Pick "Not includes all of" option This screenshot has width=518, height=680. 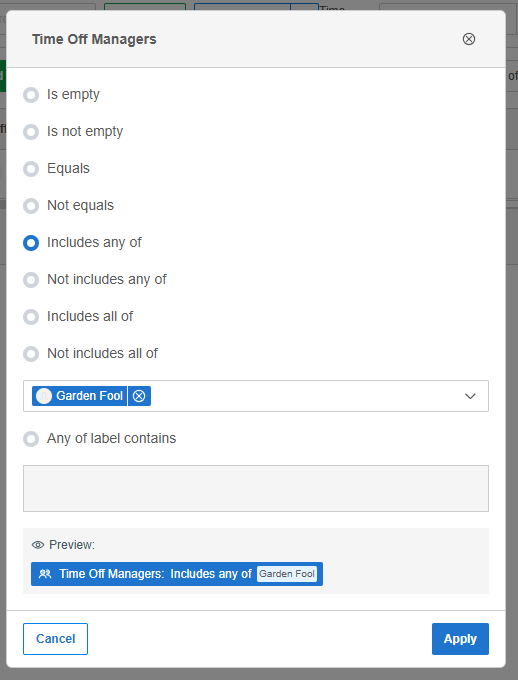pyautogui.click(x=31, y=354)
